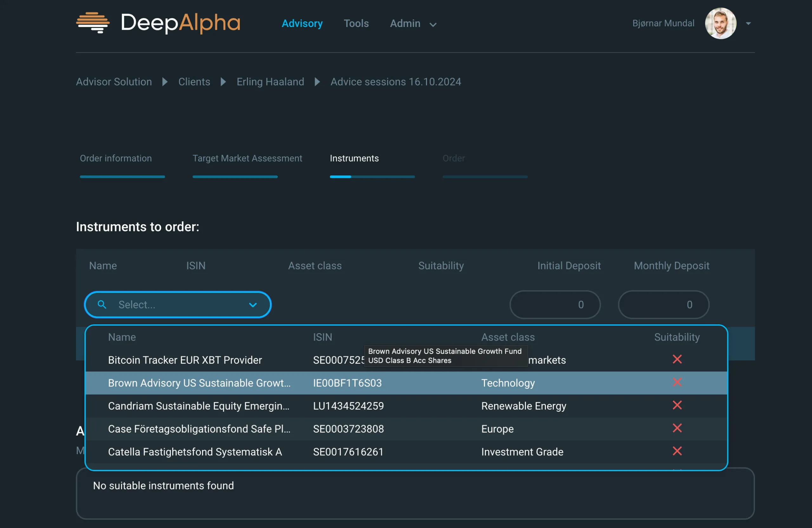Click ISIN SE0003723808

tap(348, 428)
